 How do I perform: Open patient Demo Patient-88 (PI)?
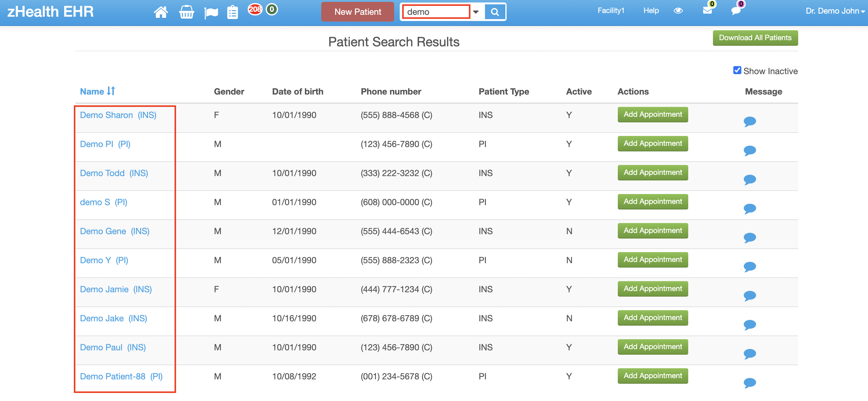pos(121,376)
